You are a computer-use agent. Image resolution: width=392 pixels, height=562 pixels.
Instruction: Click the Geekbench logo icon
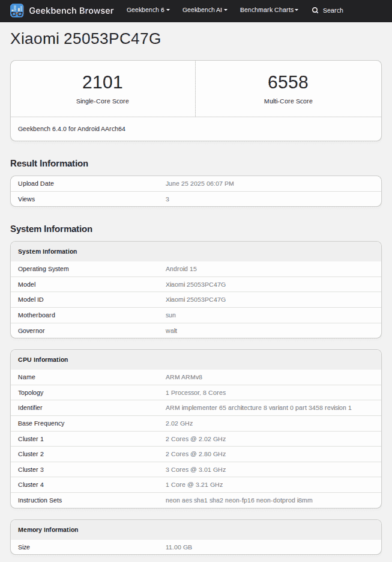[17, 10]
